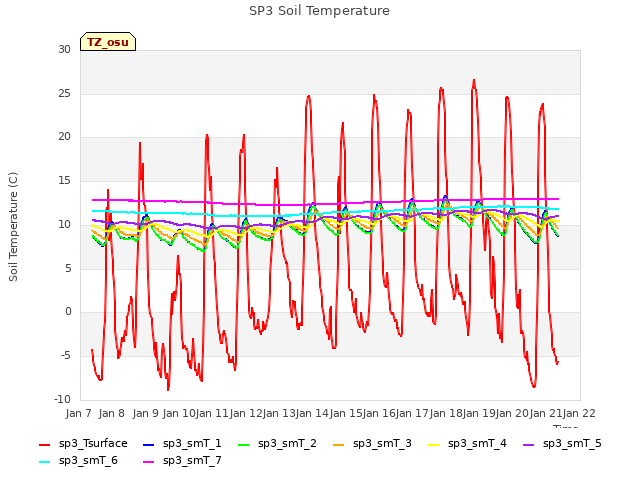Click the Jan 20 x-axis tick label
The image size is (640, 480).
pyautogui.click(x=512, y=413)
